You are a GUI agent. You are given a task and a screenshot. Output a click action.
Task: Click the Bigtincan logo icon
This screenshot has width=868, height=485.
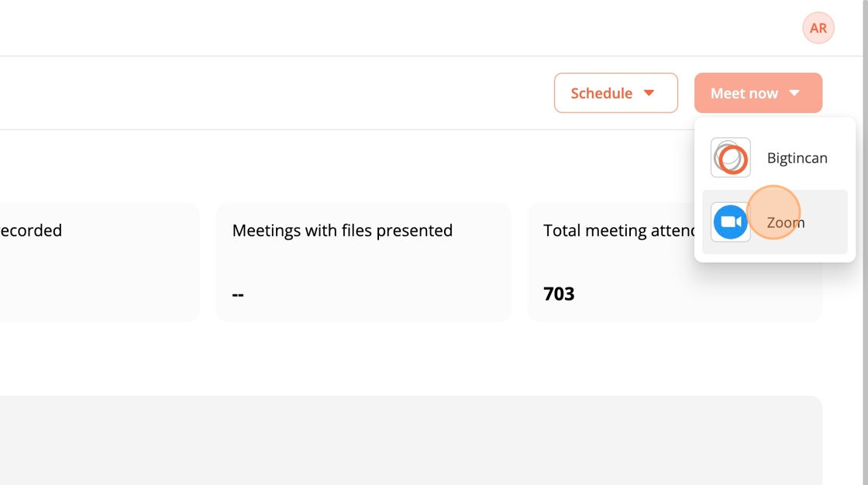click(x=730, y=158)
